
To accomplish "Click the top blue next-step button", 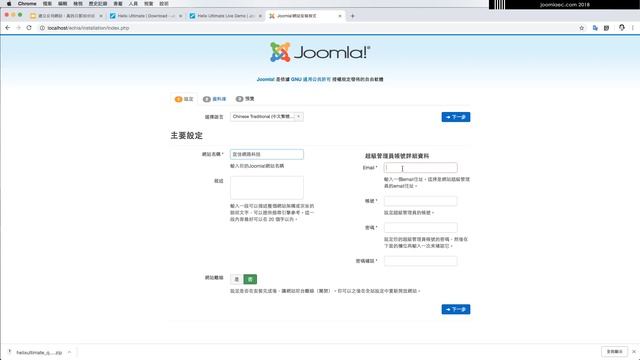I will tap(456, 117).
